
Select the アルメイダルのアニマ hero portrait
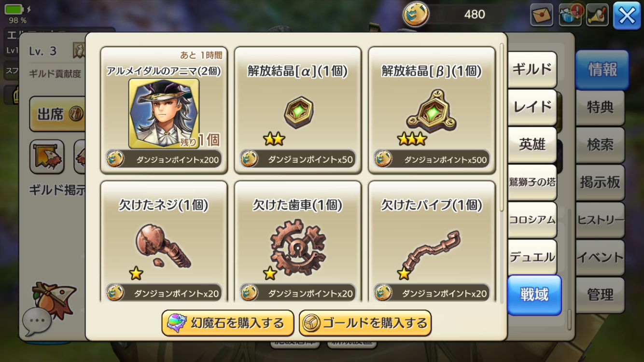(x=164, y=113)
